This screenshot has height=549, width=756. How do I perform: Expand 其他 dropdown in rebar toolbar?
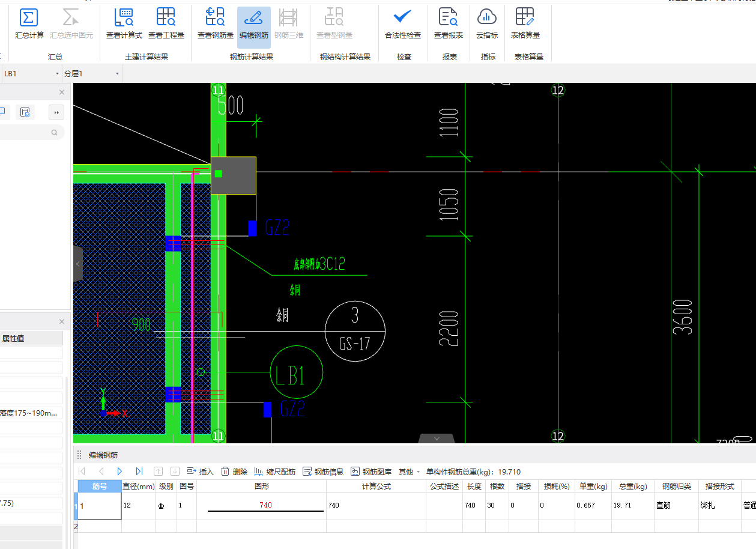pos(410,472)
